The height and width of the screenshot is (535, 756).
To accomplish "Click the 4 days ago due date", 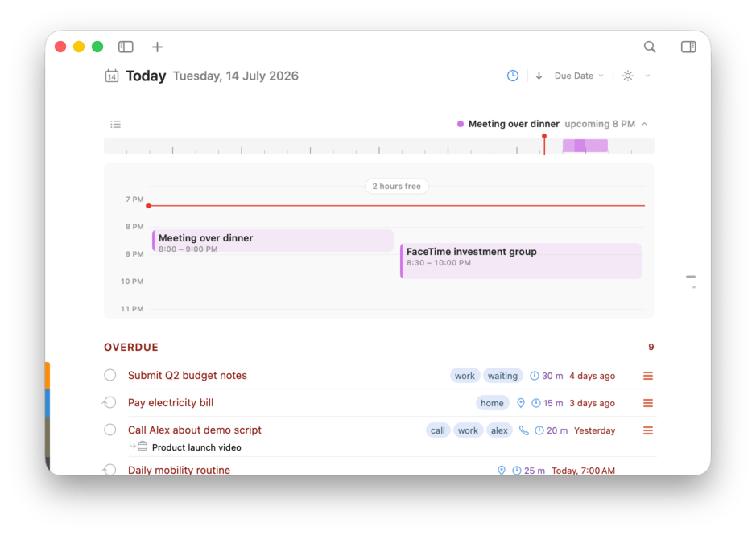I will (592, 376).
